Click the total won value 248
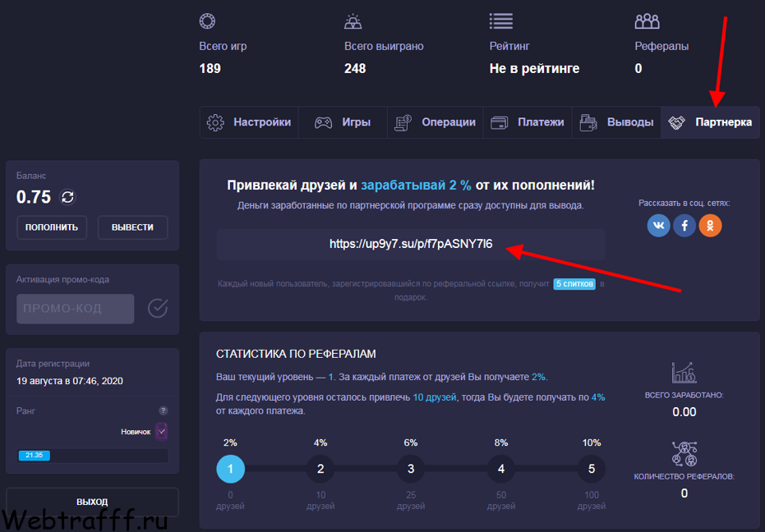This screenshot has width=765, height=532. tap(355, 68)
